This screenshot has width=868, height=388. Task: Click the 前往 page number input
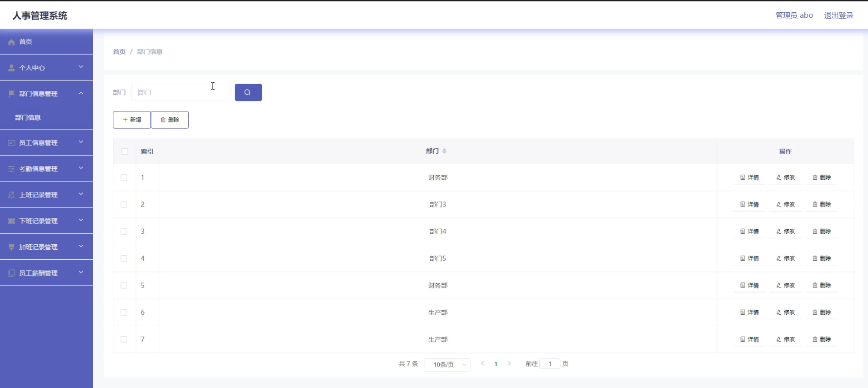point(550,364)
